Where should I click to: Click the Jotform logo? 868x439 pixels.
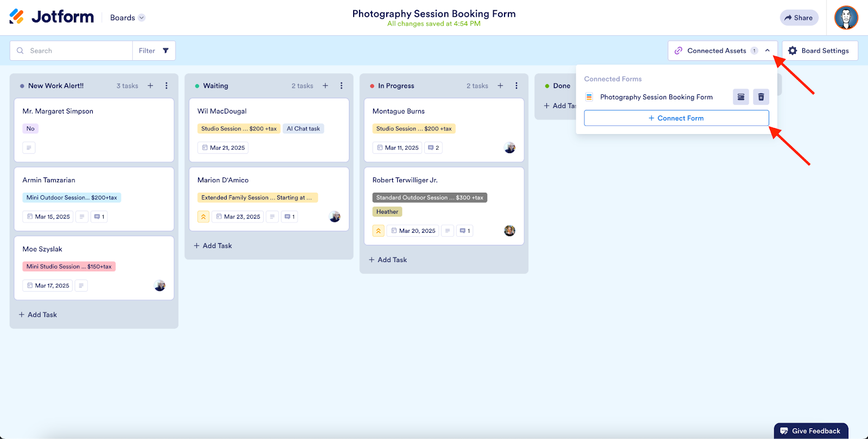pyautogui.click(x=52, y=17)
